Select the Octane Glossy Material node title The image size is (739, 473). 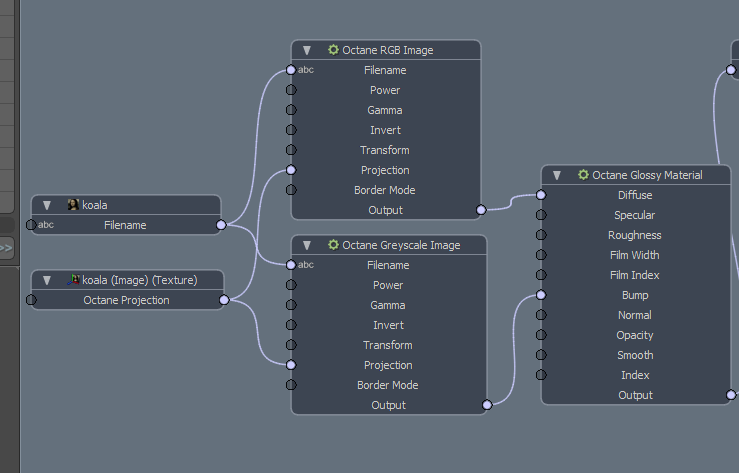click(x=647, y=175)
